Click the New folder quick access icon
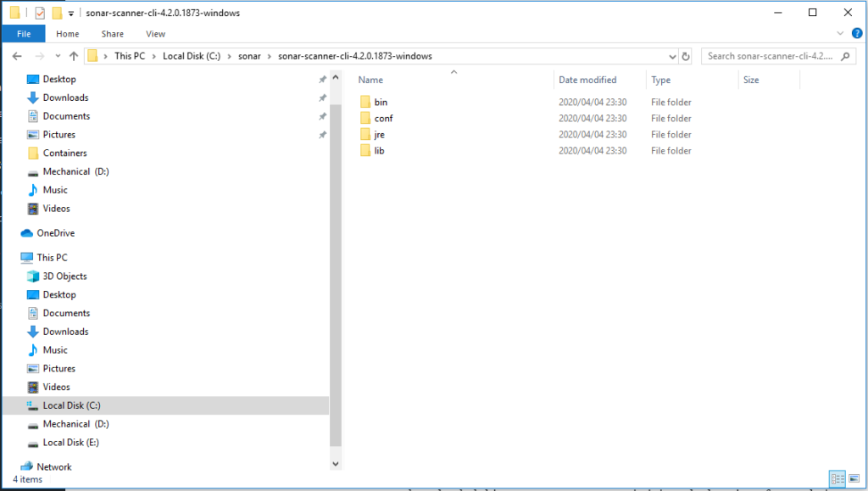The width and height of the screenshot is (868, 491). pyautogui.click(x=57, y=13)
